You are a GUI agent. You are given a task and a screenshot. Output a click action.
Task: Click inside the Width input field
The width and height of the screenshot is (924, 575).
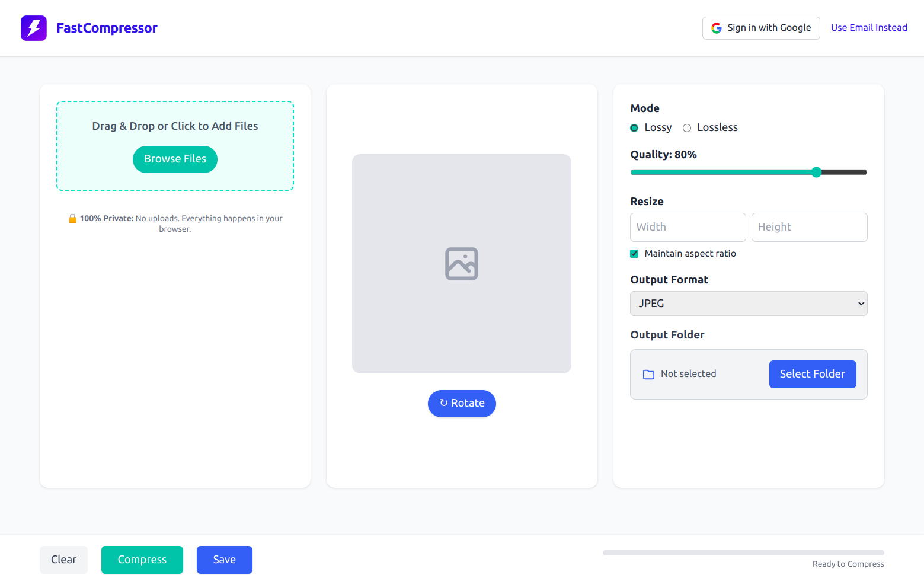(x=688, y=227)
